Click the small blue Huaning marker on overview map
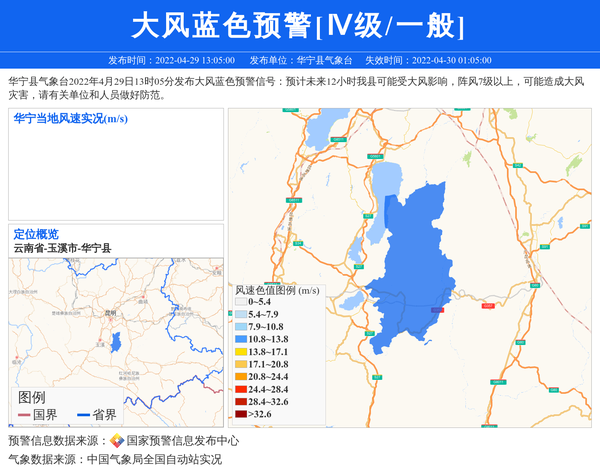 tap(116, 344)
